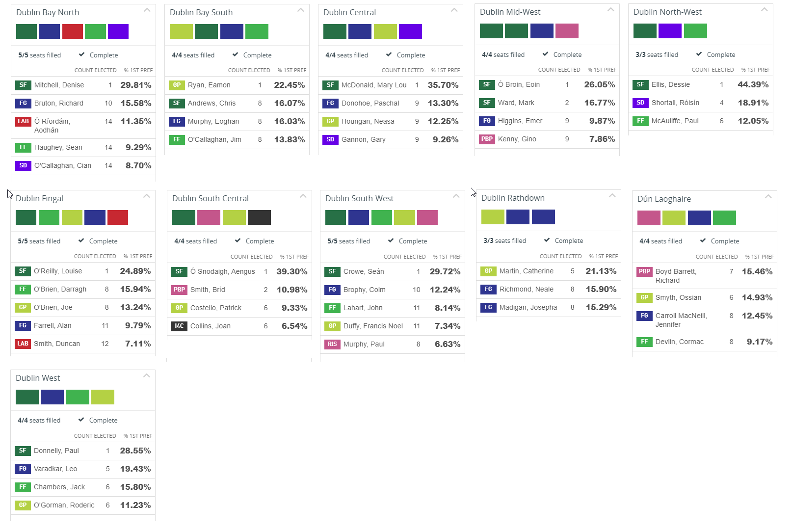Open Ó Snodaigh, Aengus candidate link
This screenshot has width=792, height=532.
tap(222, 271)
